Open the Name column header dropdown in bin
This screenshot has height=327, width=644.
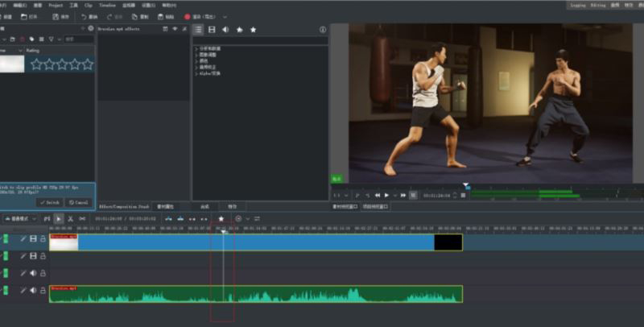coord(20,51)
